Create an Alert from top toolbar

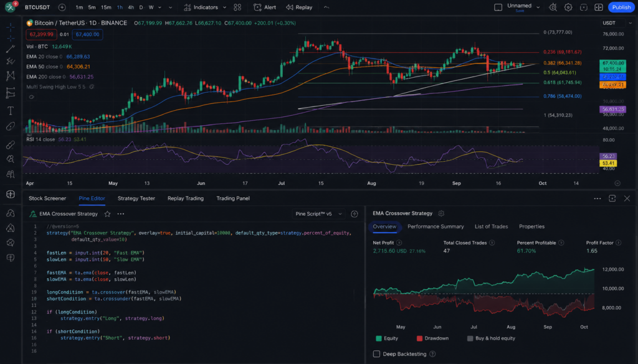tap(264, 7)
